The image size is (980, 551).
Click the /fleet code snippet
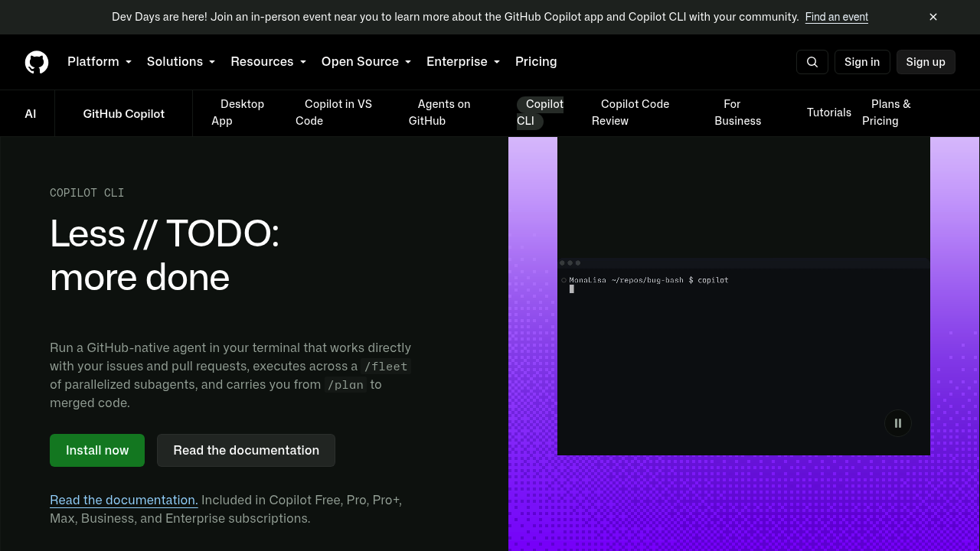point(386,367)
